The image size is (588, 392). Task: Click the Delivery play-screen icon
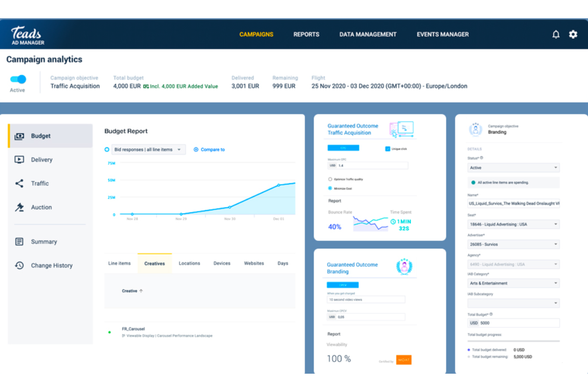pyautogui.click(x=19, y=160)
